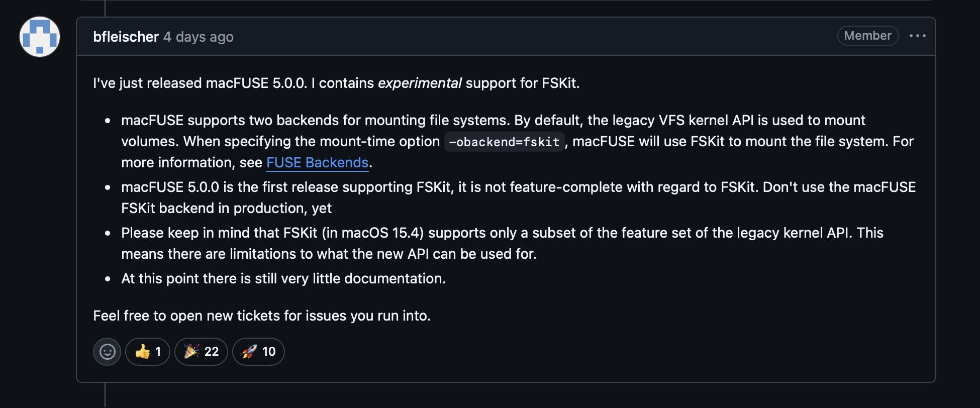The width and height of the screenshot is (980, 408).
Task: Open the comment's three-dot options menu
Action: [x=917, y=36]
